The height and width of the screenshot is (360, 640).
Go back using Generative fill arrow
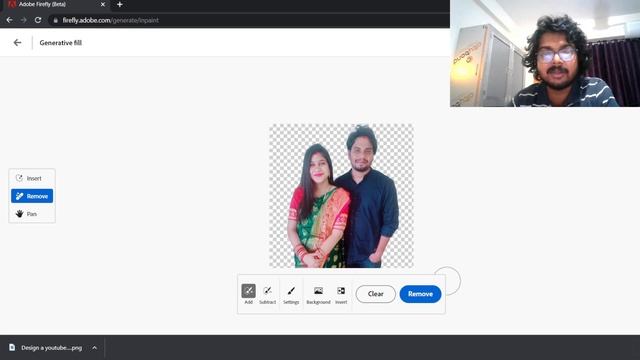click(17, 42)
